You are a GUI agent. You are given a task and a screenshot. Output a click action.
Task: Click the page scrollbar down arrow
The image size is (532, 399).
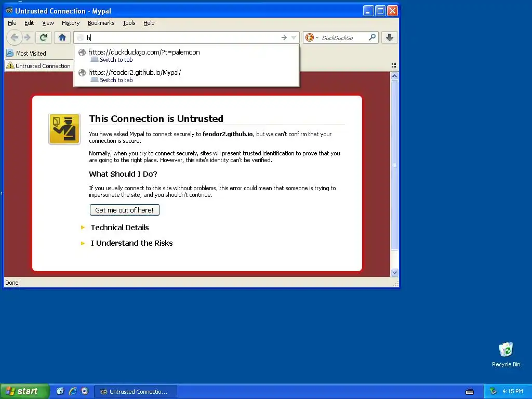[394, 272]
